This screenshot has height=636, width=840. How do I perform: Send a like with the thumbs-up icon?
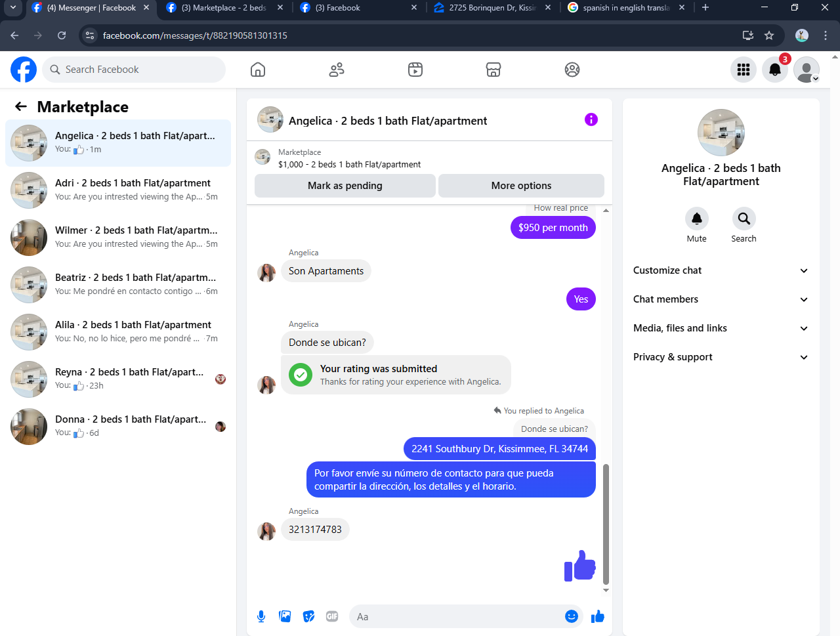598,616
